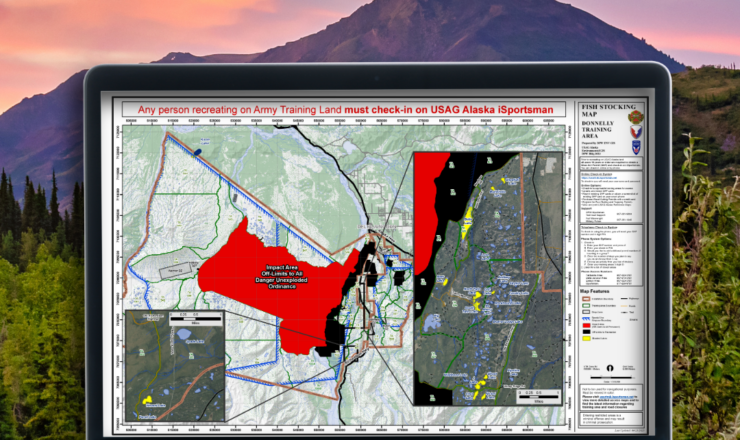
Task: Click the red iSportsman check-in banner text
Action: pyautogui.click(x=345, y=110)
